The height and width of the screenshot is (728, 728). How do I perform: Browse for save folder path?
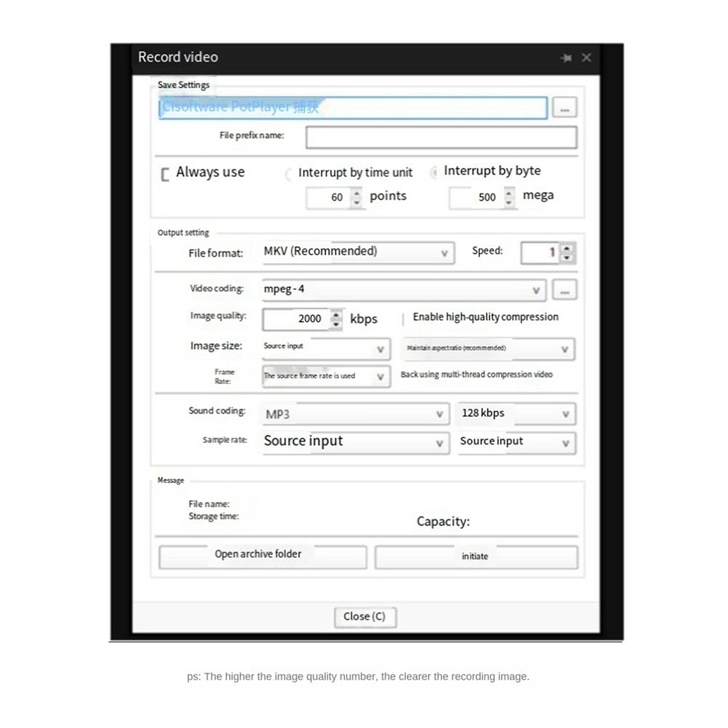pyautogui.click(x=564, y=108)
